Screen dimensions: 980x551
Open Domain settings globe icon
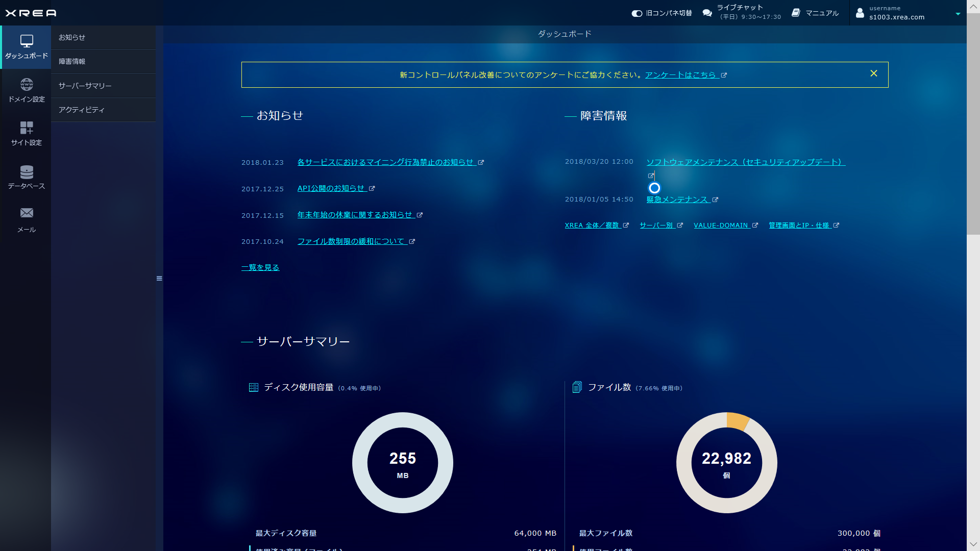[27, 84]
